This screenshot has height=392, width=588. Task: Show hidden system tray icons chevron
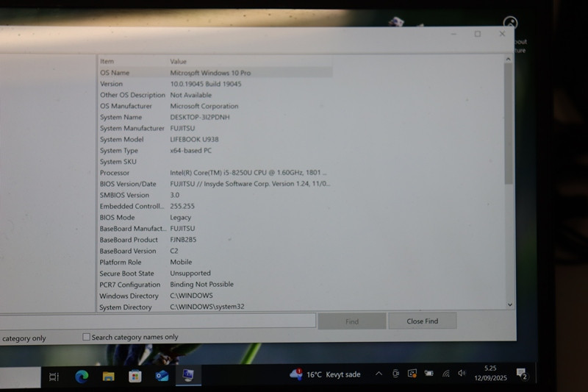pyautogui.click(x=379, y=374)
